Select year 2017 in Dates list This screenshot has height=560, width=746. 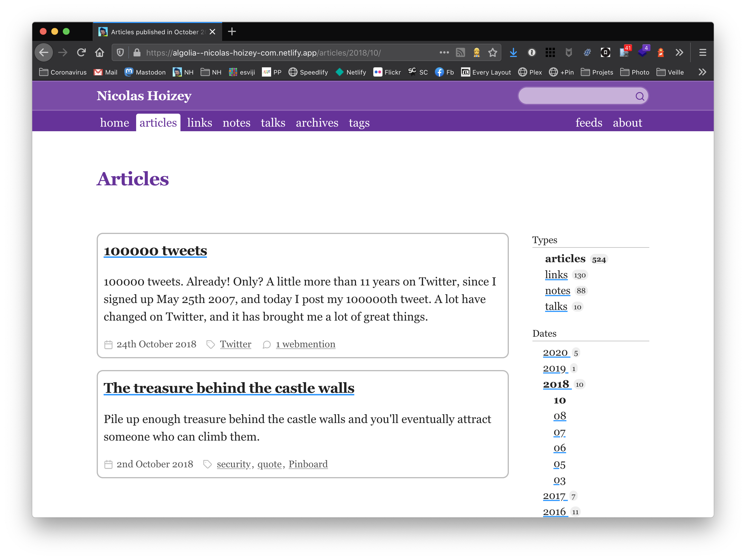click(554, 496)
